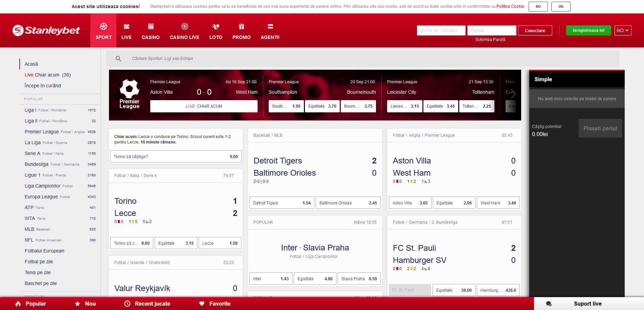The width and height of the screenshot is (644, 310).
Task: Select Baltimore Orioles odds 2.45
Action: pyautogui.click(x=348, y=203)
